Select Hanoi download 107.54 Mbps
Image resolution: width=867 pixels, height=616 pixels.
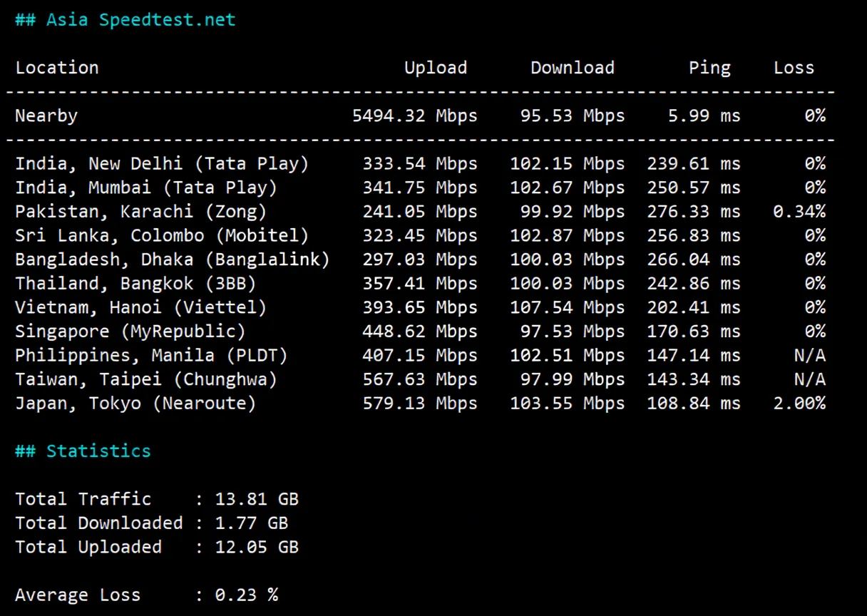coord(568,307)
